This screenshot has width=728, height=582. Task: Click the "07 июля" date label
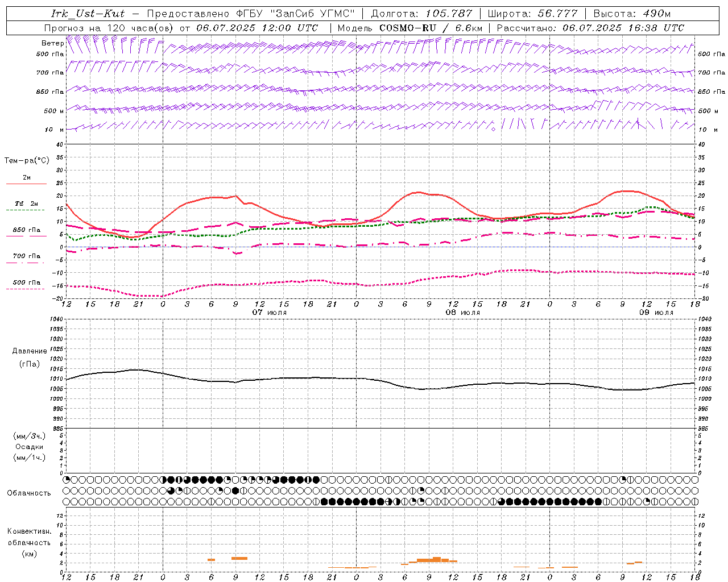click(x=270, y=313)
